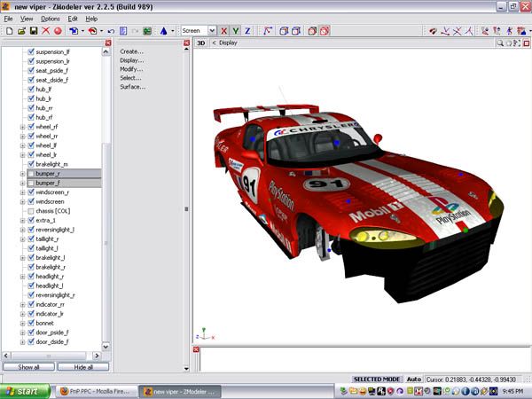The height and width of the screenshot is (399, 532).
Task: Toggle the Y axis constraint button
Action: point(236,31)
